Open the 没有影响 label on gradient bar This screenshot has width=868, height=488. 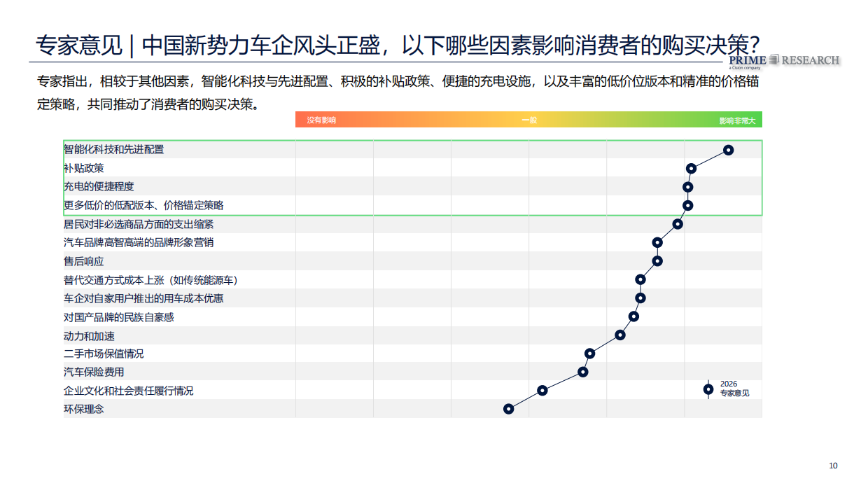click(x=320, y=119)
